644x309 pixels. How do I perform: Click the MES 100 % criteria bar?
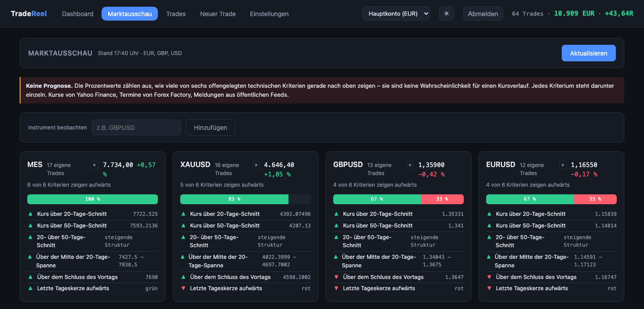point(93,199)
